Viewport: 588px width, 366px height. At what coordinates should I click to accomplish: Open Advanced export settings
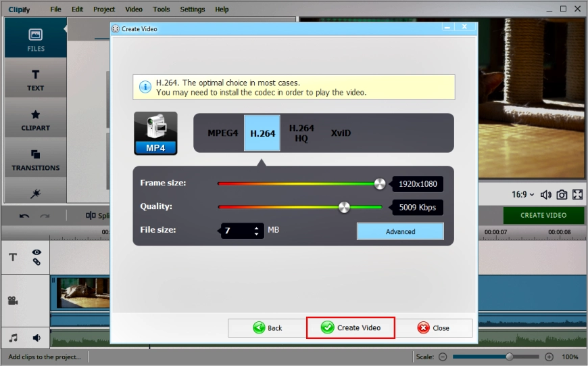(400, 231)
